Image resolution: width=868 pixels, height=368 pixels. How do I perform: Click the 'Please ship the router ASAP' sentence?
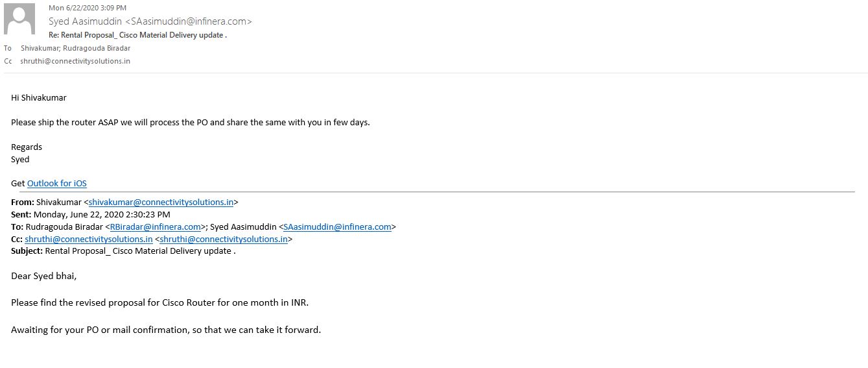190,122
